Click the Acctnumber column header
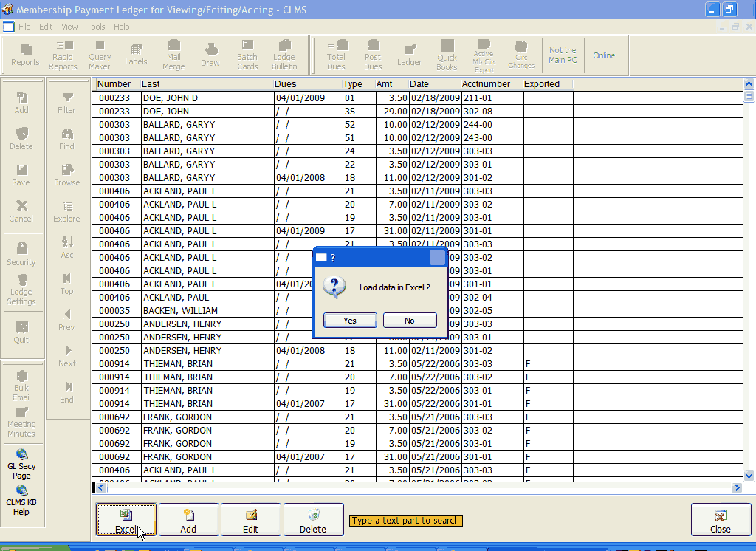This screenshot has width=756, height=551. point(486,84)
